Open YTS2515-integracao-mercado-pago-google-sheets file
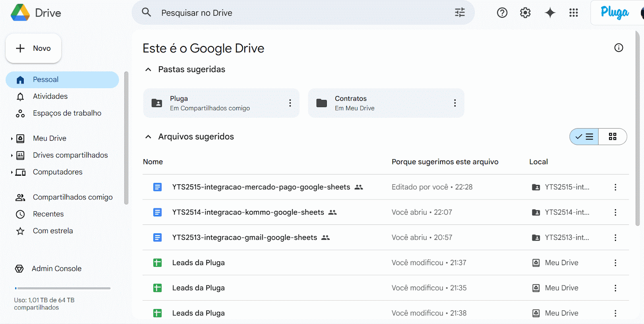The image size is (644, 324). click(261, 187)
